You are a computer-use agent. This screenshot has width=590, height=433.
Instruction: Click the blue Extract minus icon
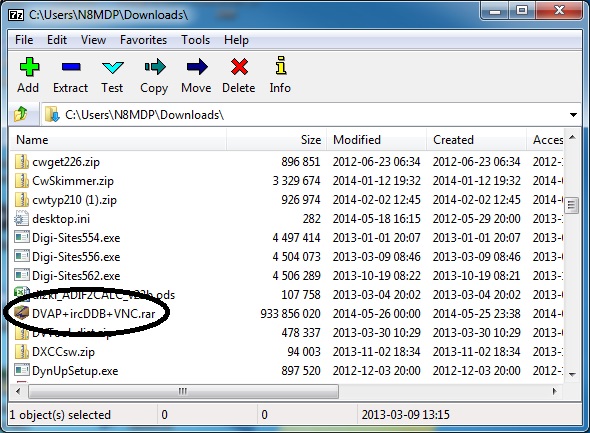(x=71, y=67)
